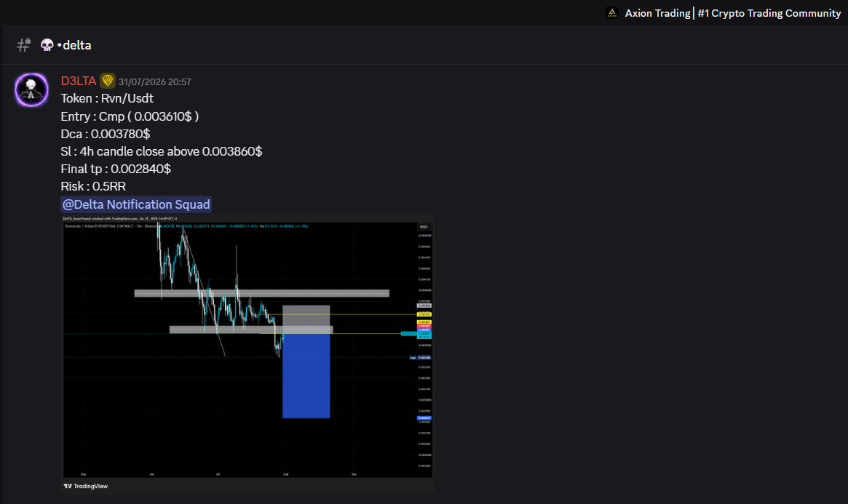Viewport: 848px width, 504px height.
Task: Click the Axion Trading community title
Action: point(733,13)
